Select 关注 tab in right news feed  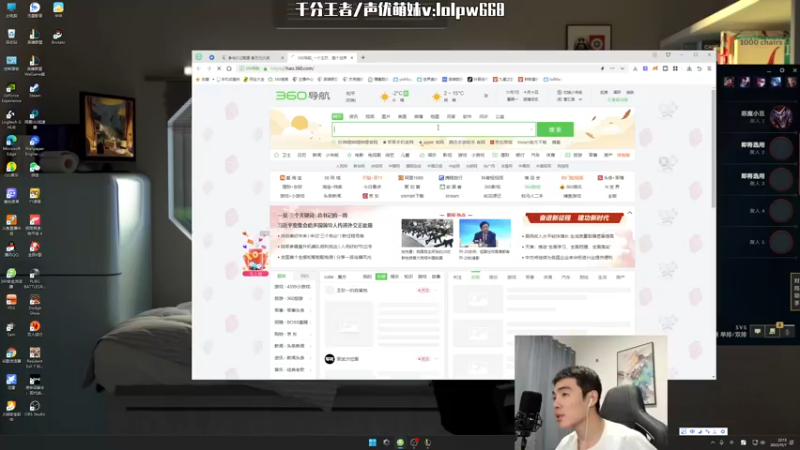(457, 277)
